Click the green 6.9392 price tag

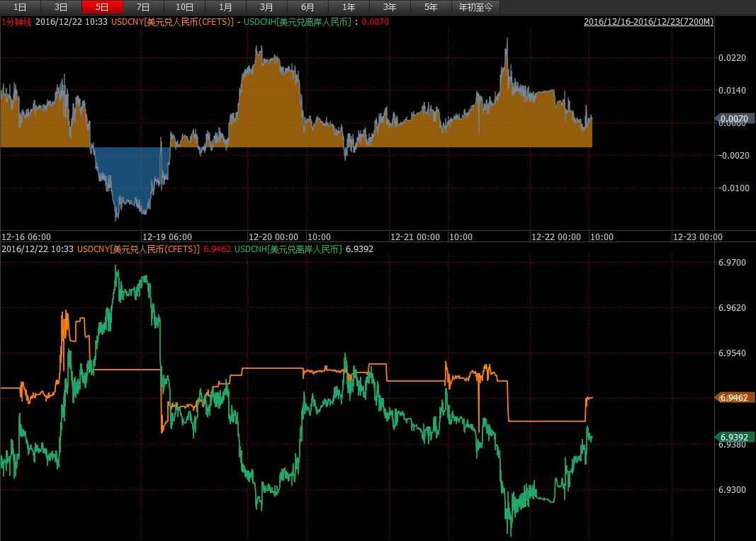(733, 437)
